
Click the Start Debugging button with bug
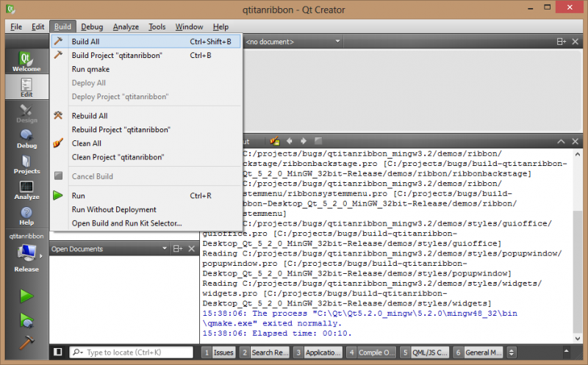pos(26,320)
